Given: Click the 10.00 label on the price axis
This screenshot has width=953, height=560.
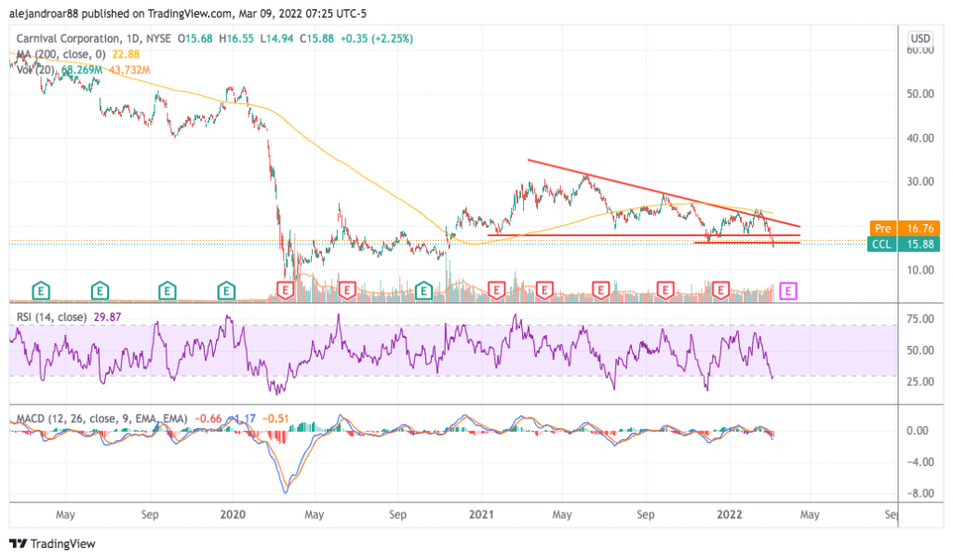Looking at the screenshot, I should pyautogui.click(x=920, y=270).
